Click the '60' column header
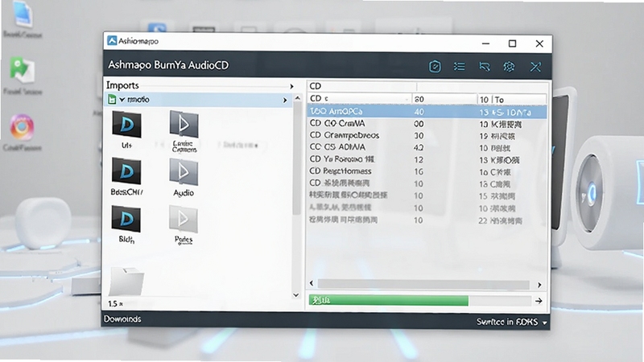 pyautogui.click(x=444, y=99)
